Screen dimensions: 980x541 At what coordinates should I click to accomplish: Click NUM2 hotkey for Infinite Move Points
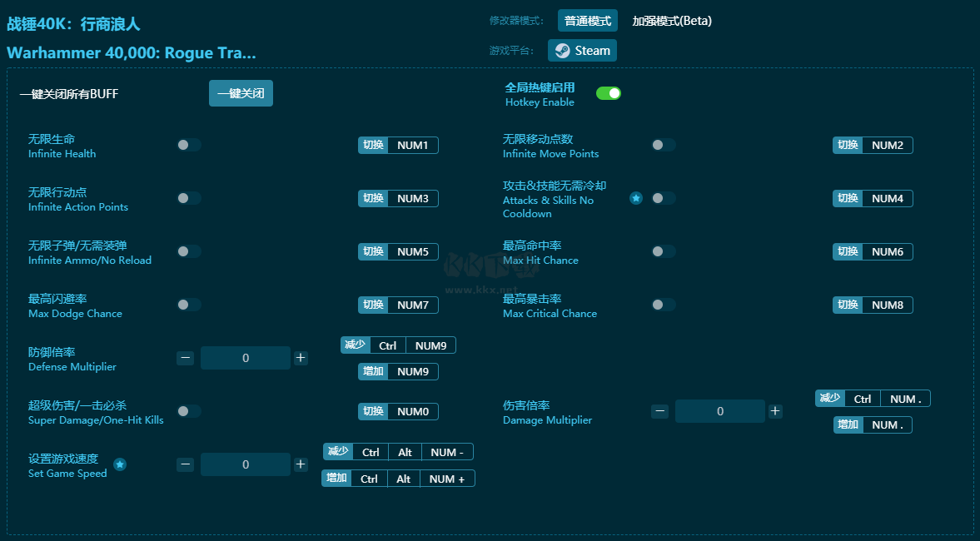tap(888, 145)
